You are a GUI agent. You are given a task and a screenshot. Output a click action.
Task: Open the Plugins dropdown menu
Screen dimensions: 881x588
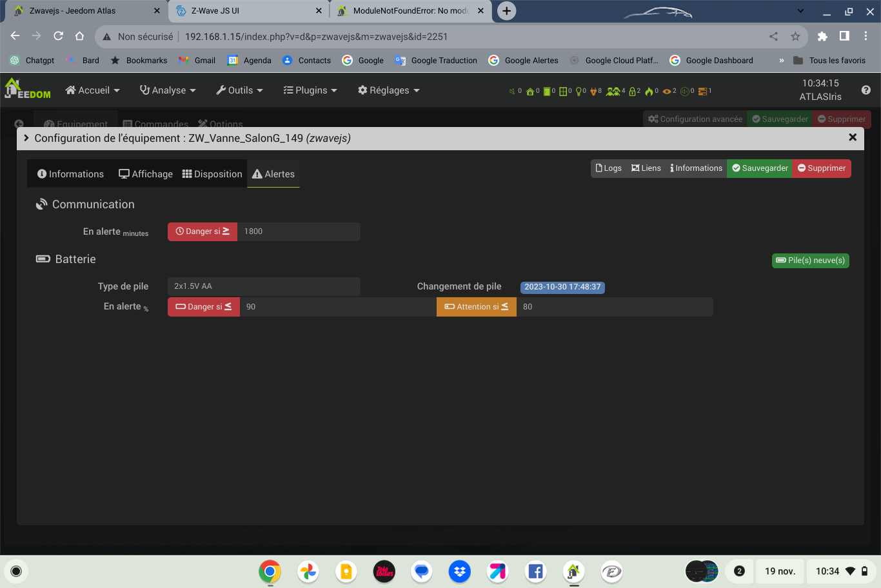tap(310, 90)
